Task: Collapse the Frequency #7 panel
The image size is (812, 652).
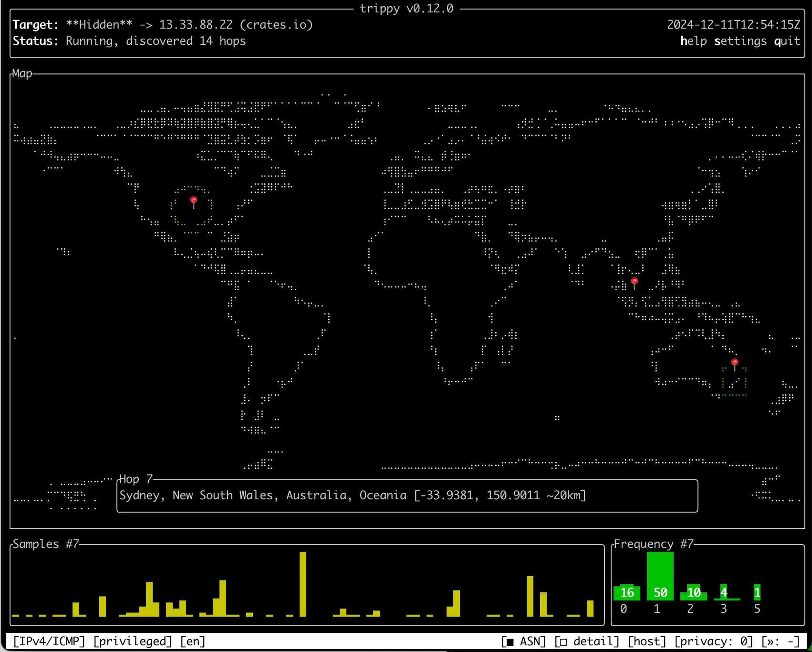Action: [654, 544]
